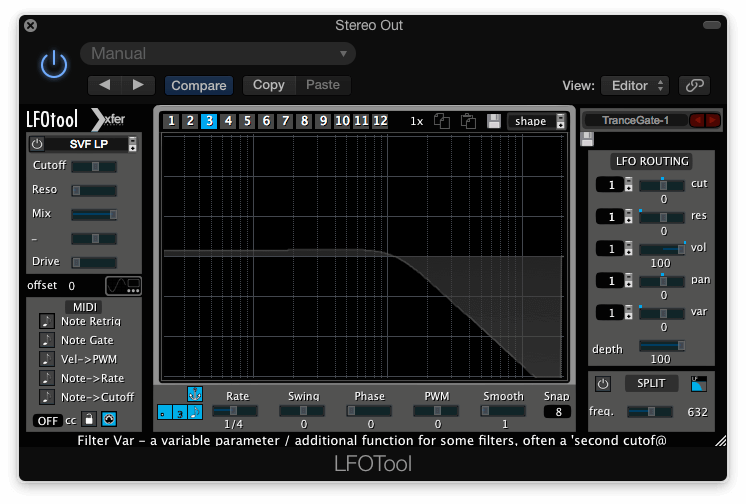The width and height of the screenshot is (746, 504).
Task: Select the note rate mode icon
Action: 195,412
